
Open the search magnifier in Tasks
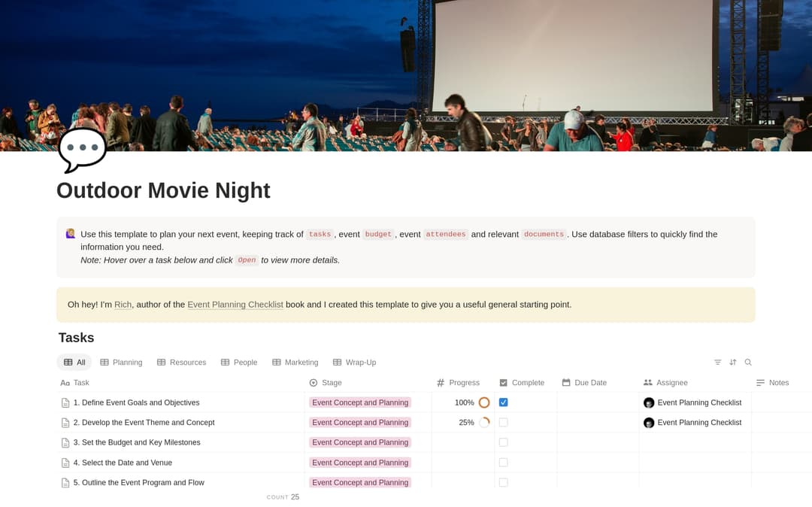pos(748,363)
